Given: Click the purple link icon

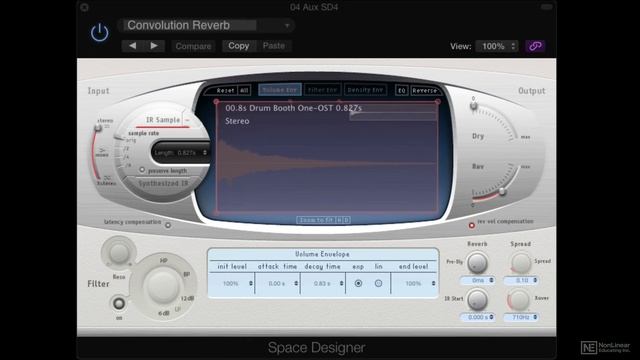Looking at the screenshot, I should (x=535, y=46).
